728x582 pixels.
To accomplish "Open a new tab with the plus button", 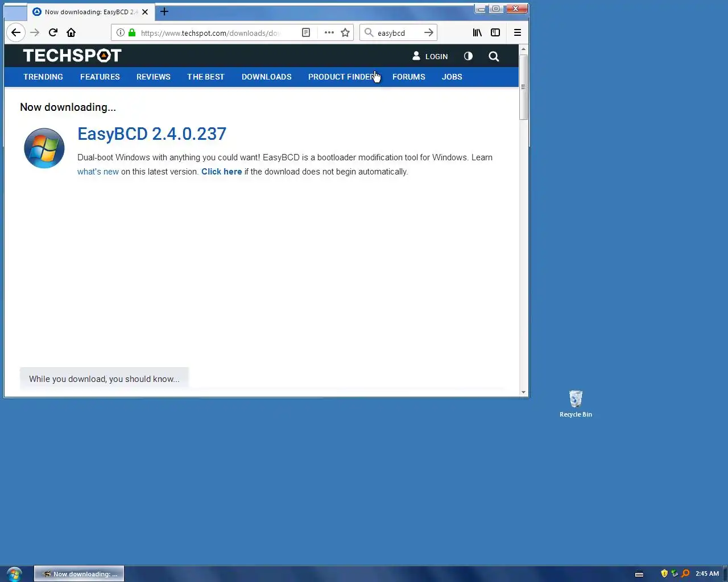I will (164, 11).
